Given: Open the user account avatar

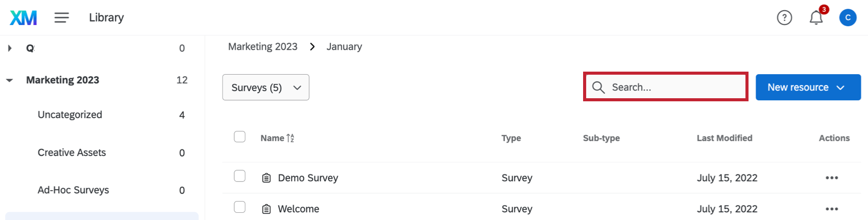Looking at the screenshot, I should click(x=848, y=18).
